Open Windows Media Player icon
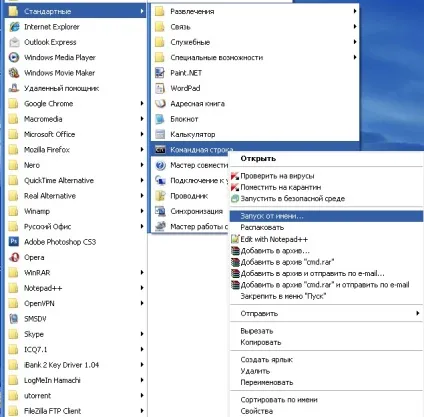The width and height of the screenshot is (424, 417). (x=14, y=57)
